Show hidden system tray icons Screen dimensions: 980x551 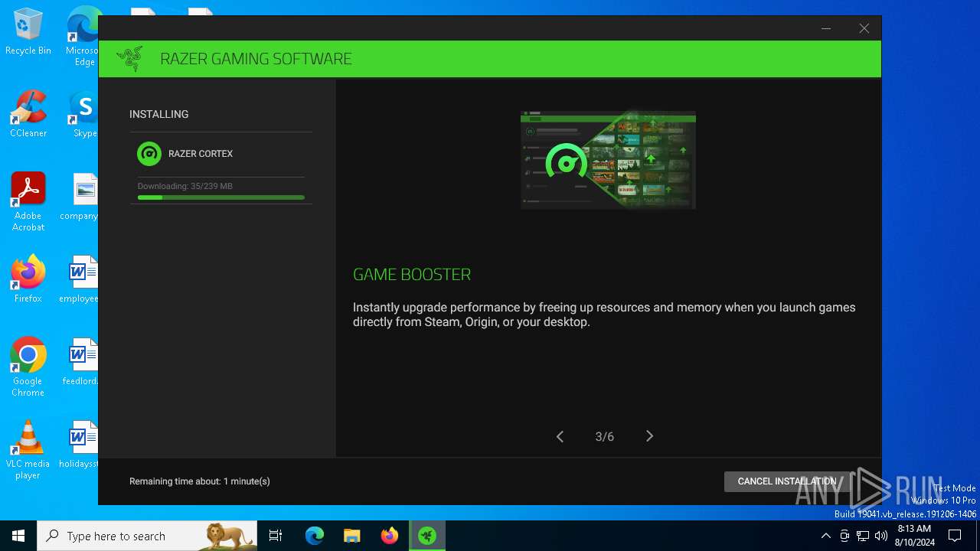(825, 536)
